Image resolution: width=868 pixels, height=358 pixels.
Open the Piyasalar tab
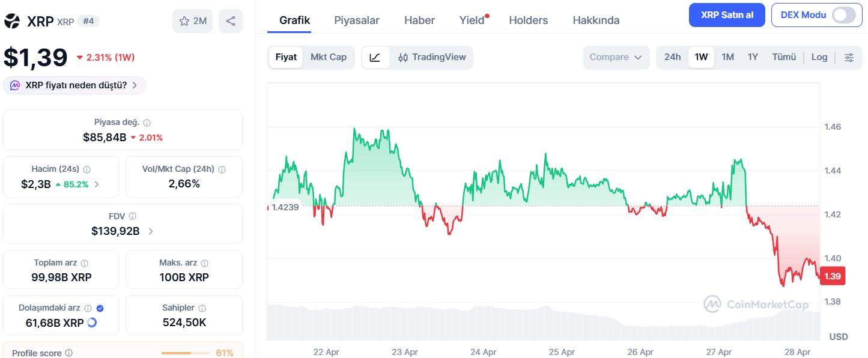pyautogui.click(x=357, y=20)
